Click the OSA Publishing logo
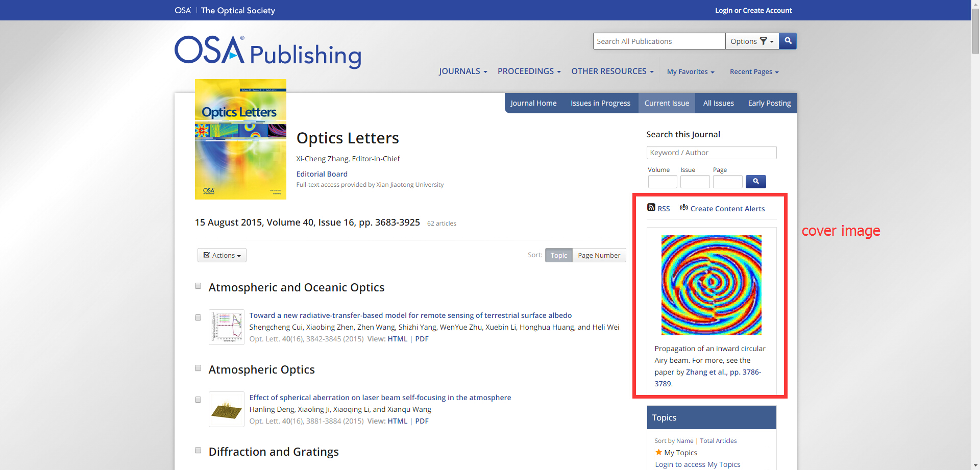 267,53
